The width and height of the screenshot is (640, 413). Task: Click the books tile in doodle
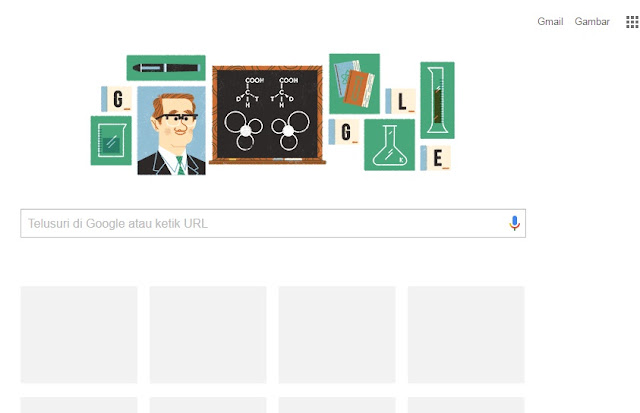click(x=354, y=84)
